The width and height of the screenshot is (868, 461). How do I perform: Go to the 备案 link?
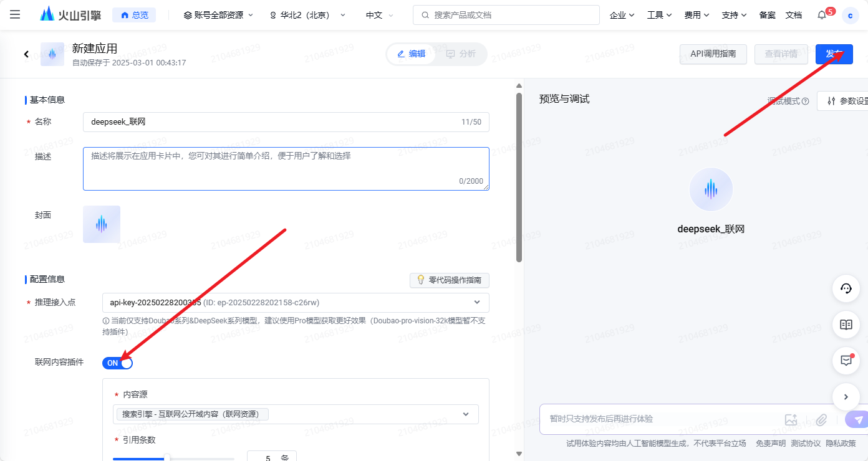[x=767, y=15]
